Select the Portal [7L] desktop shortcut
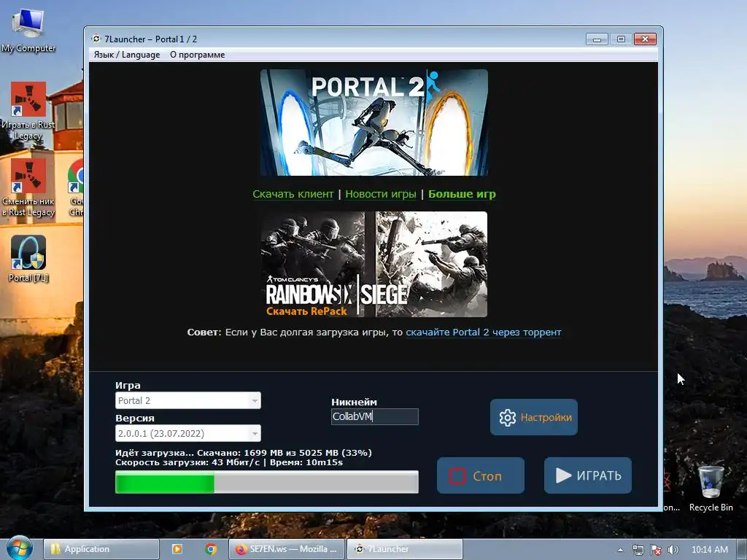 coord(28,259)
